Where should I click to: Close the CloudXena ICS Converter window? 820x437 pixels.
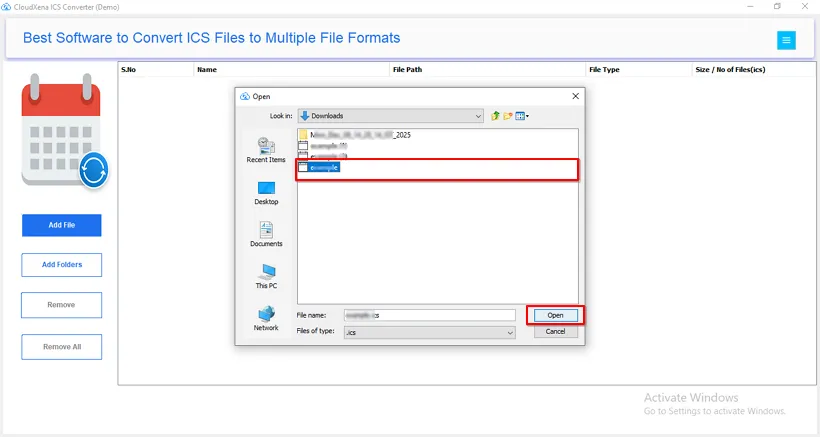pyautogui.click(x=805, y=6)
